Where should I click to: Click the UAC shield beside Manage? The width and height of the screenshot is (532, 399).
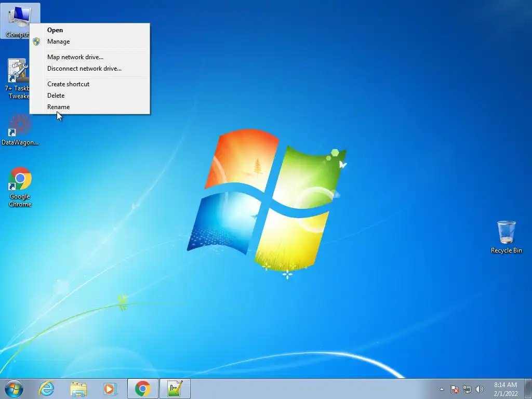(37, 42)
